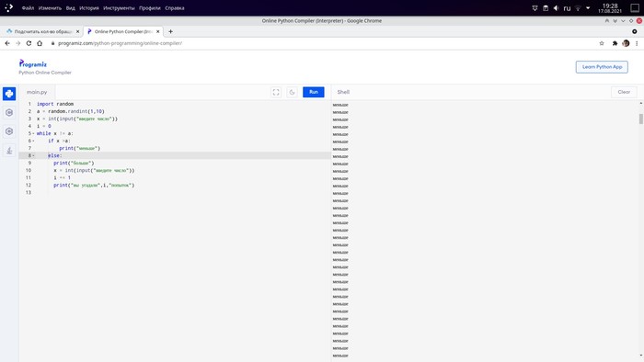
Task: Open the volume control in tray
Action: [556, 7]
